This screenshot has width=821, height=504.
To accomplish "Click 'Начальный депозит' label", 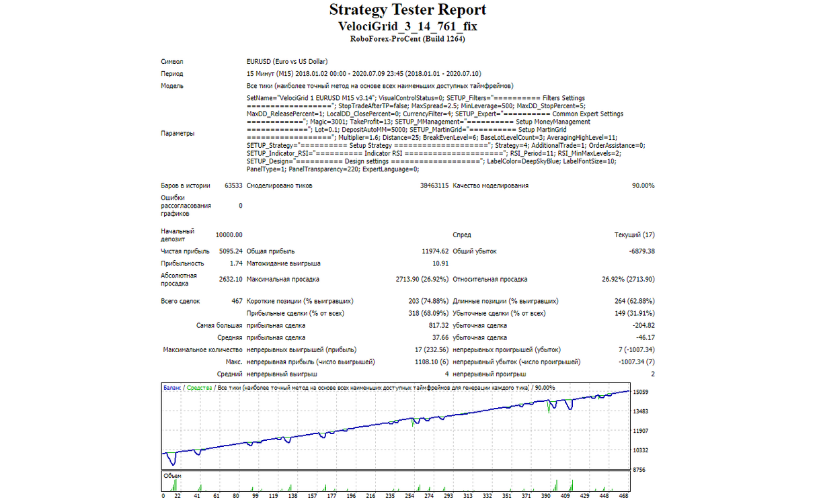I will tap(178, 235).
